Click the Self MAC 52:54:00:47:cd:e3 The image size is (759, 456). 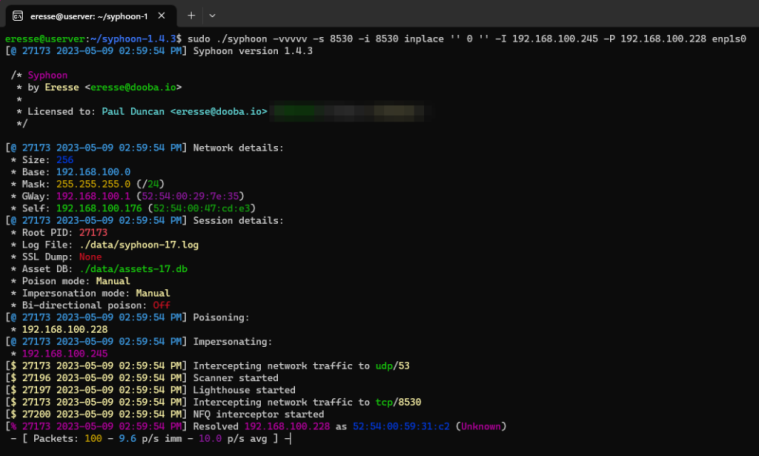[202, 208]
